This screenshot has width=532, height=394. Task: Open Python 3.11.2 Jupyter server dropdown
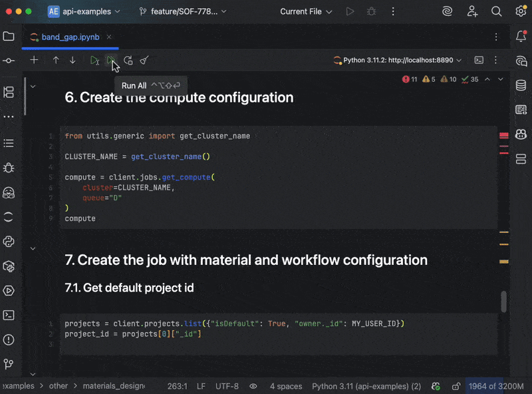(x=398, y=60)
